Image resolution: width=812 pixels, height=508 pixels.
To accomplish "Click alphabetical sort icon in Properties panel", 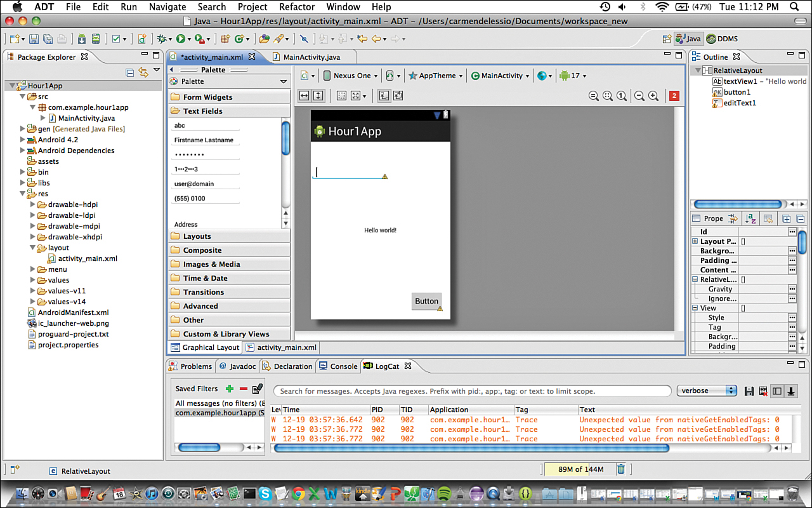I will (x=750, y=218).
